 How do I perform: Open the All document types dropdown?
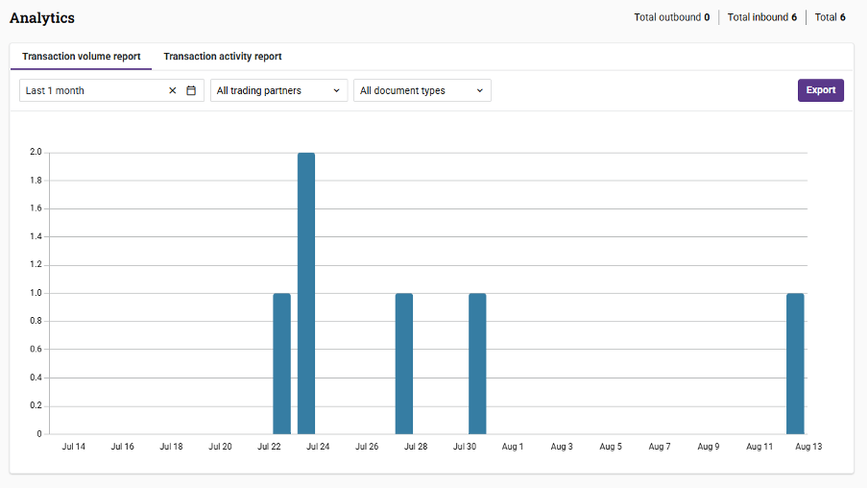(x=422, y=90)
